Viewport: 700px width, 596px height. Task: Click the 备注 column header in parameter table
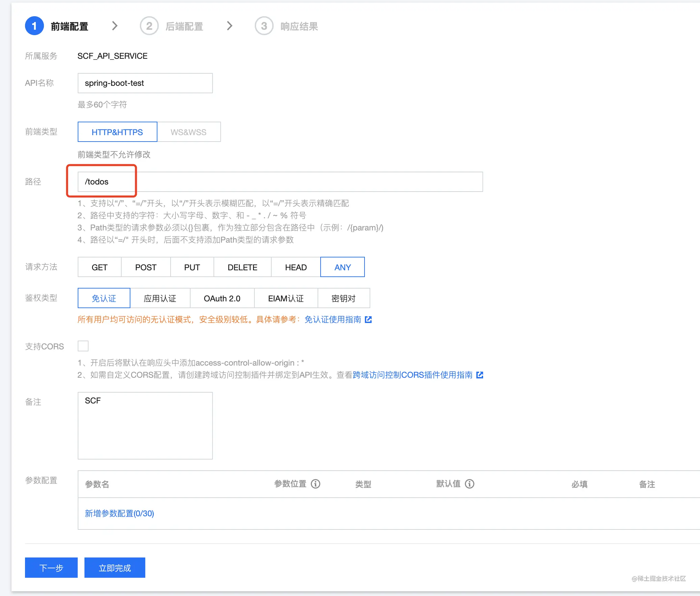click(647, 484)
